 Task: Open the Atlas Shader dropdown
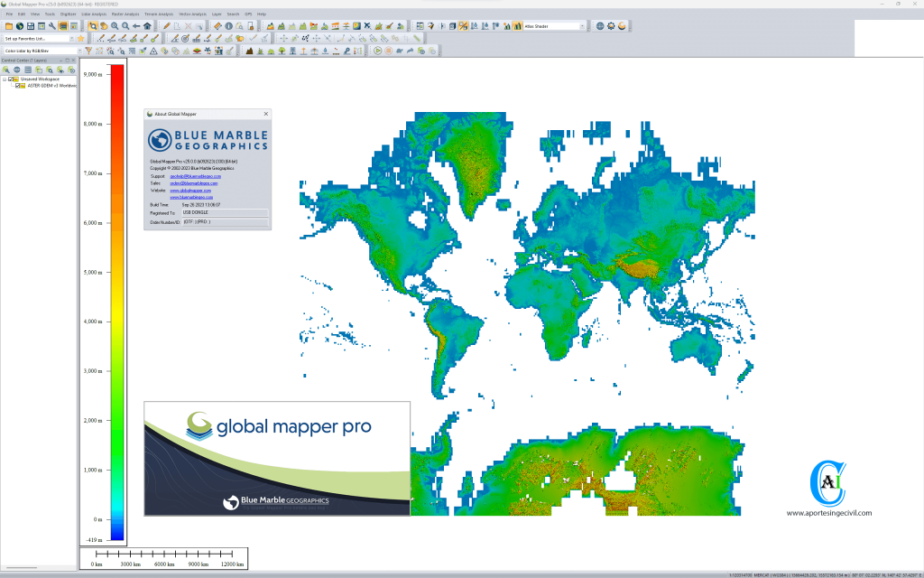coord(584,26)
